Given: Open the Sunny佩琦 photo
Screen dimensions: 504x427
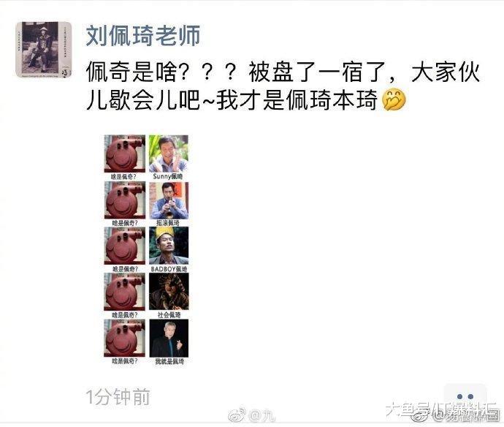Looking at the screenshot, I should [169, 154].
